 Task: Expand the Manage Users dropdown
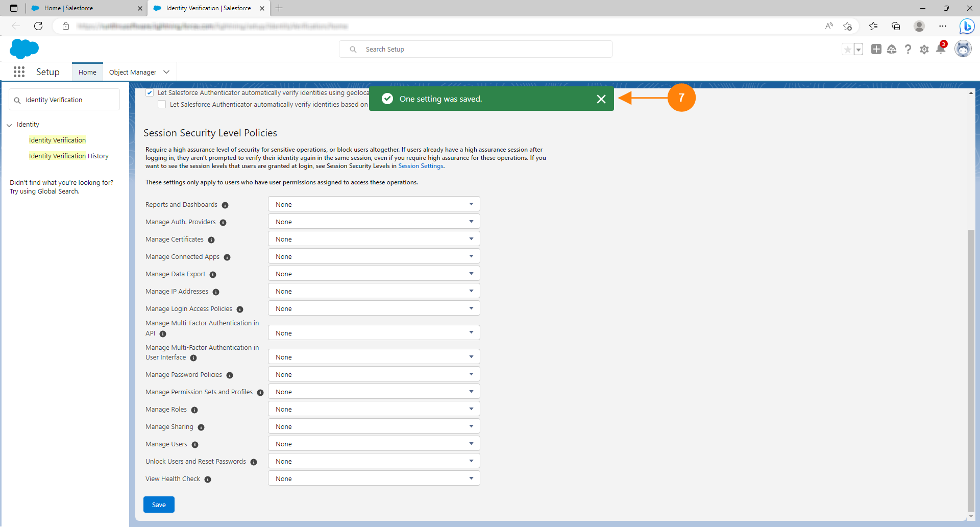[374, 444]
